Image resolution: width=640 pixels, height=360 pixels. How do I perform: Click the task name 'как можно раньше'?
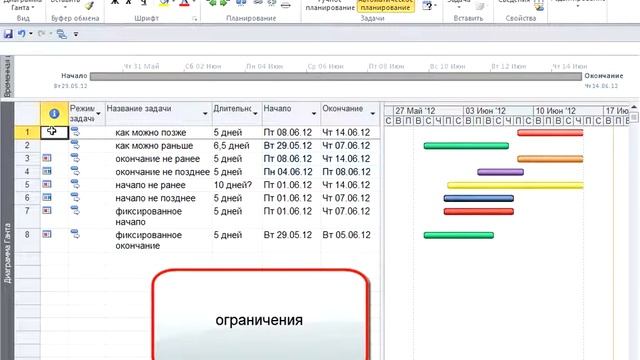[x=154, y=146]
